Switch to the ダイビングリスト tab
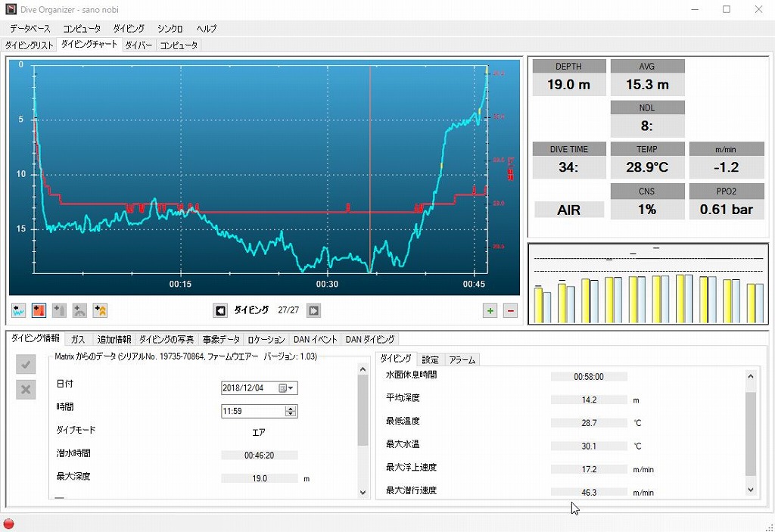775x532 pixels. 30,45
